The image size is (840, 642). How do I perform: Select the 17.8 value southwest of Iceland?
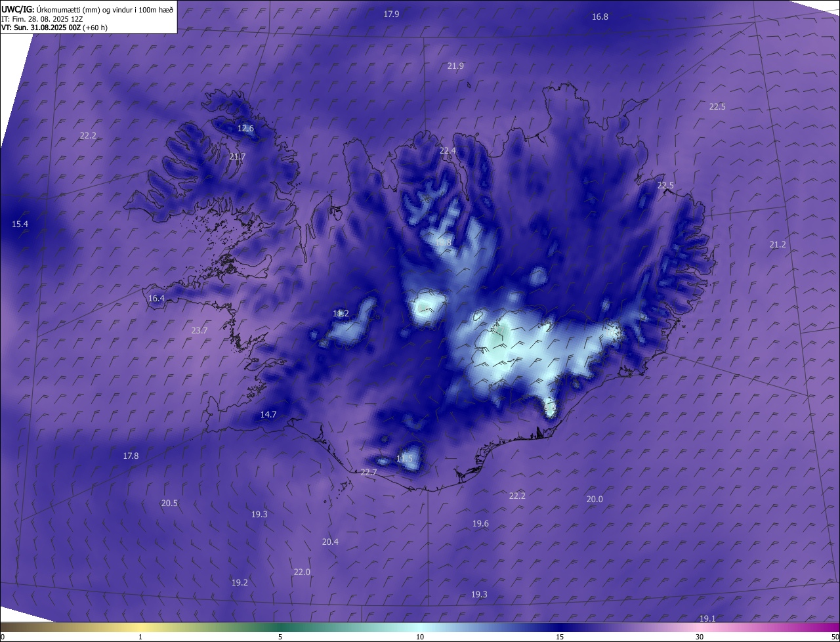tap(131, 456)
